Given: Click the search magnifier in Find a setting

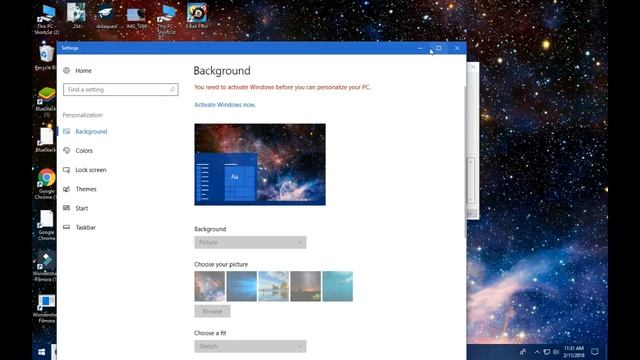Looking at the screenshot, I should pyautogui.click(x=172, y=89).
